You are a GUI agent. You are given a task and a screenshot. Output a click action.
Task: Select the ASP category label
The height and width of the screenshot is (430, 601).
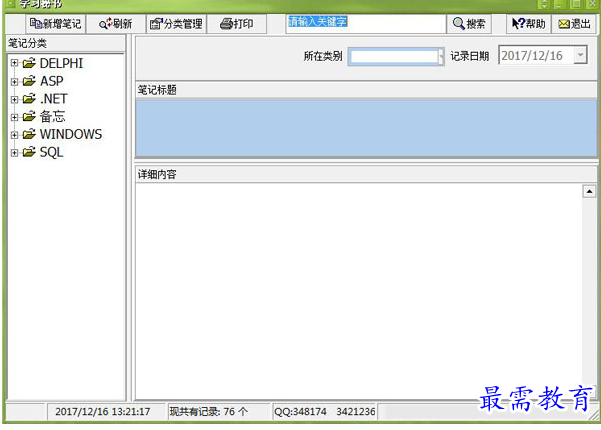click(52, 81)
